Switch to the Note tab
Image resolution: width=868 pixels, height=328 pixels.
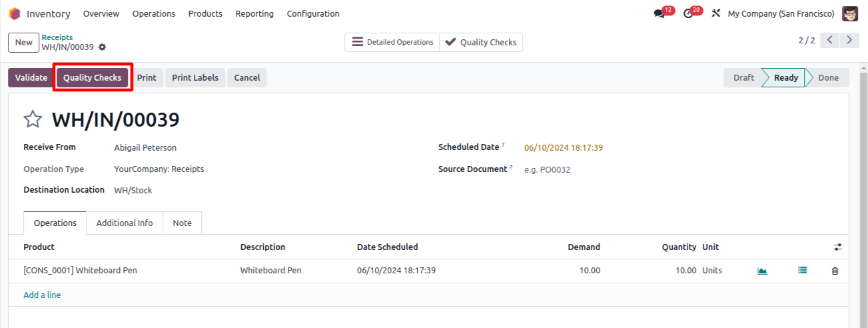tap(182, 223)
